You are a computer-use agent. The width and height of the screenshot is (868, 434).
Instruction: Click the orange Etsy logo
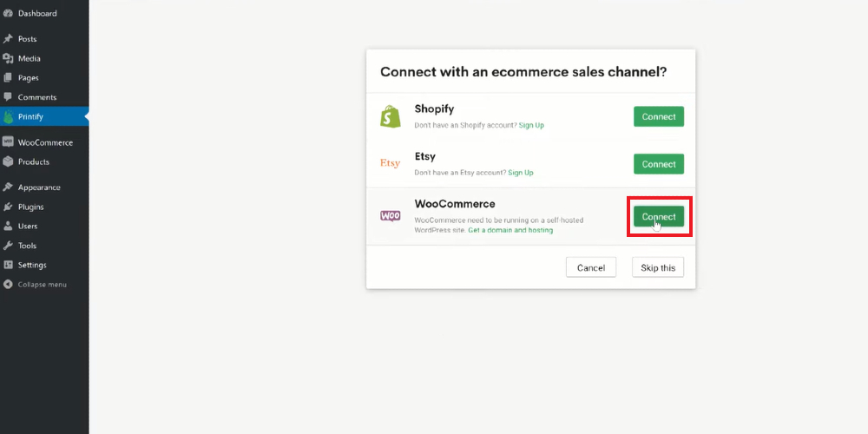pos(391,163)
